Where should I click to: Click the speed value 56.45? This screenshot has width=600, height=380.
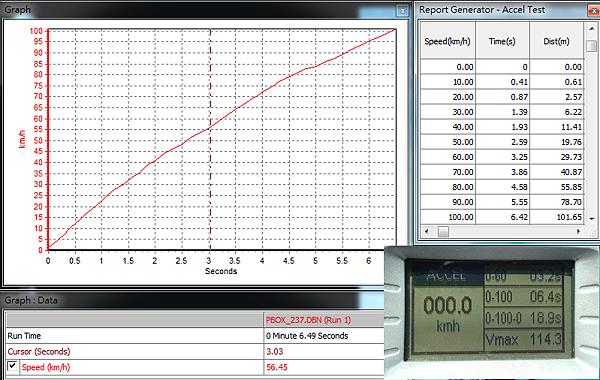[x=277, y=367]
